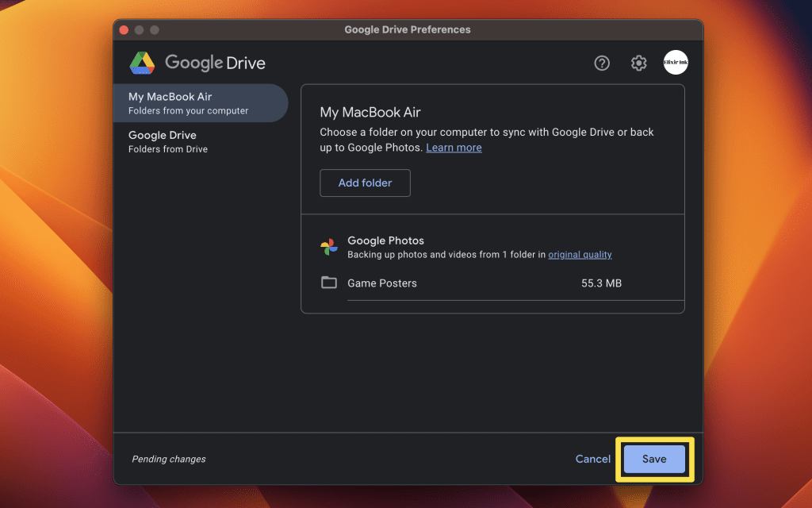The image size is (812, 508).
Task: Click the Google Photos heading text
Action: click(x=385, y=241)
